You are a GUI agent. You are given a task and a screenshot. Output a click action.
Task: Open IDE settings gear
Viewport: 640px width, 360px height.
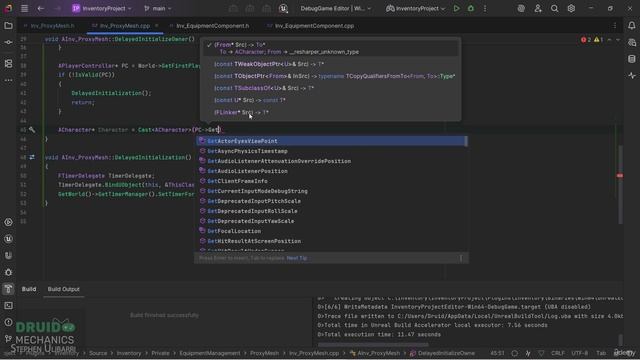pos(571,8)
